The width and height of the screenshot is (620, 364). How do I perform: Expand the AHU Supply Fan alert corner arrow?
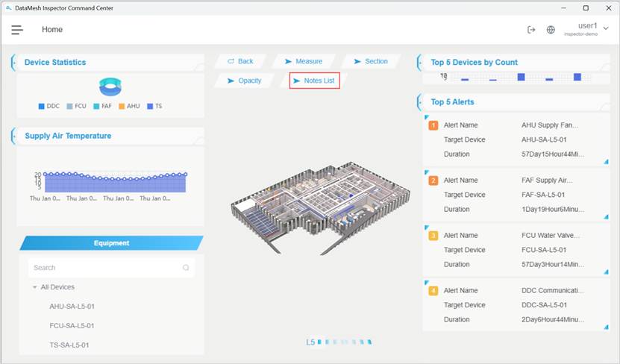point(605,161)
